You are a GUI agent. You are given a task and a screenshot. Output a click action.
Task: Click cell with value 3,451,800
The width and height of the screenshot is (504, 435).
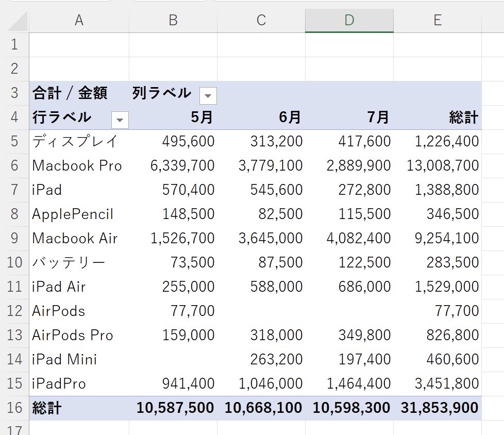point(438,384)
